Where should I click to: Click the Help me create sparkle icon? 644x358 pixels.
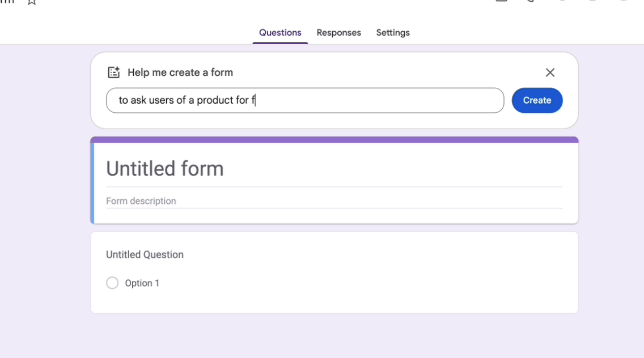click(114, 73)
